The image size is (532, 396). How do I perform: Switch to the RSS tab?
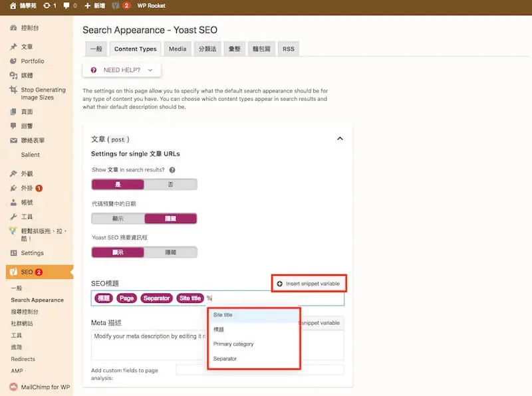tap(289, 49)
